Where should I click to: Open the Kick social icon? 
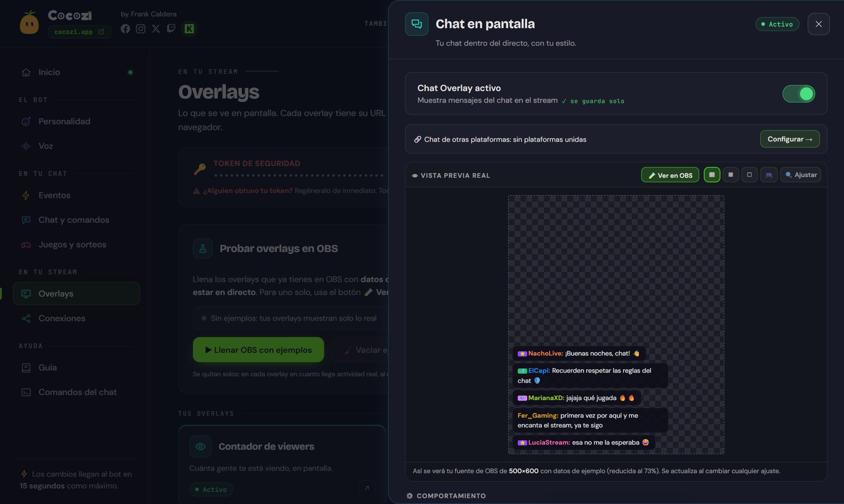click(189, 29)
